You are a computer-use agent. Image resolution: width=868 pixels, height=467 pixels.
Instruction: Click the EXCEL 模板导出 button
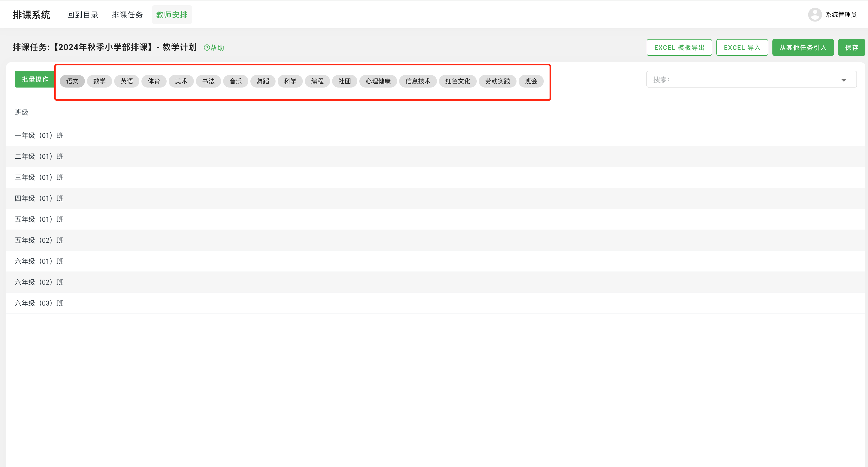point(679,47)
